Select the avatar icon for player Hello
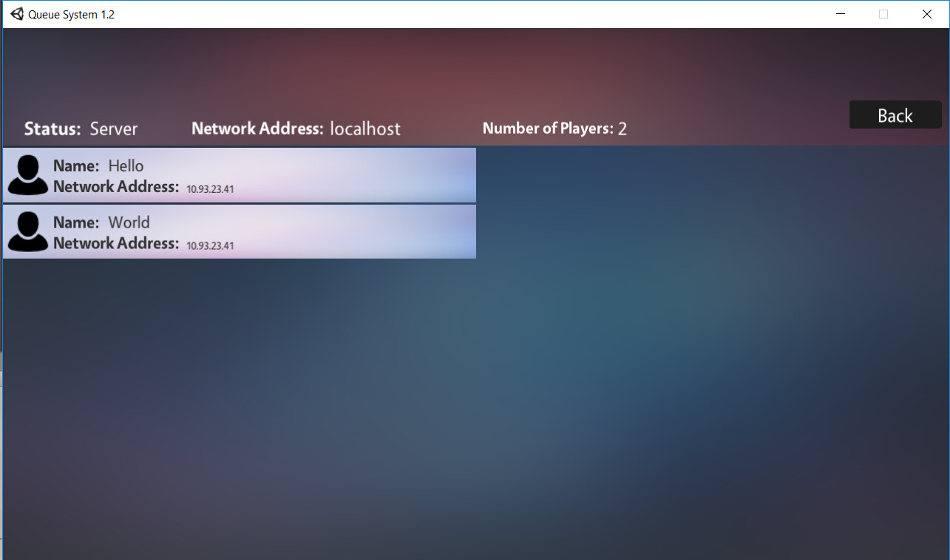Viewport: 950px width, 560px height. (28, 175)
